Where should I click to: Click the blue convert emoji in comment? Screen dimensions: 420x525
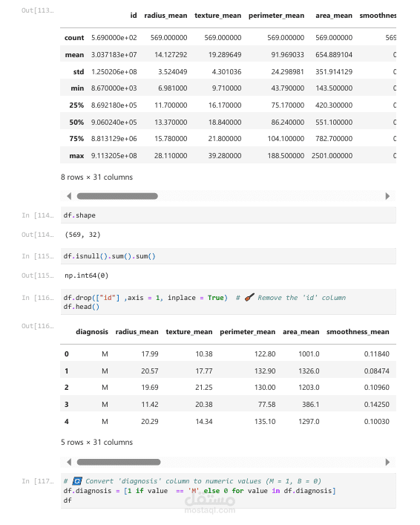77,481
